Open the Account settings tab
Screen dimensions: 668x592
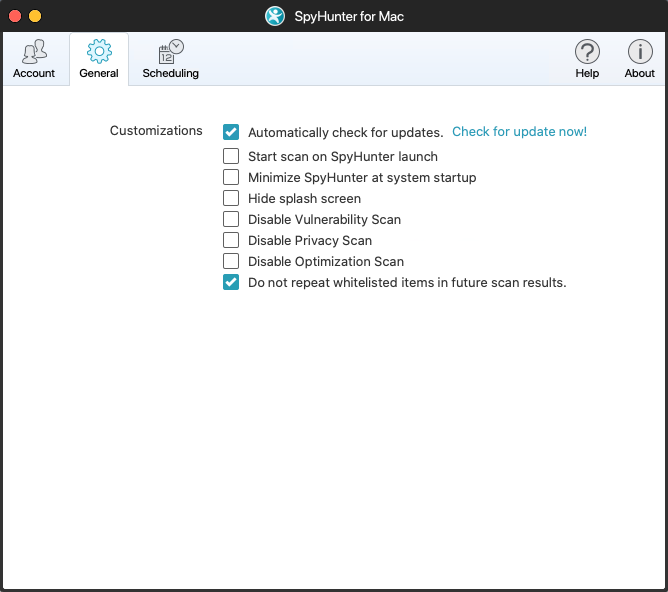click(34, 59)
